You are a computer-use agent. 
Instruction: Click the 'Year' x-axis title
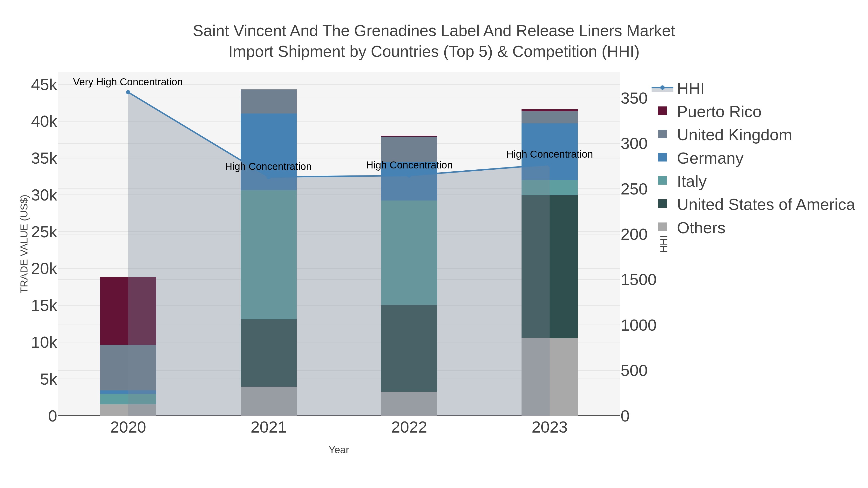click(x=339, y=450)
